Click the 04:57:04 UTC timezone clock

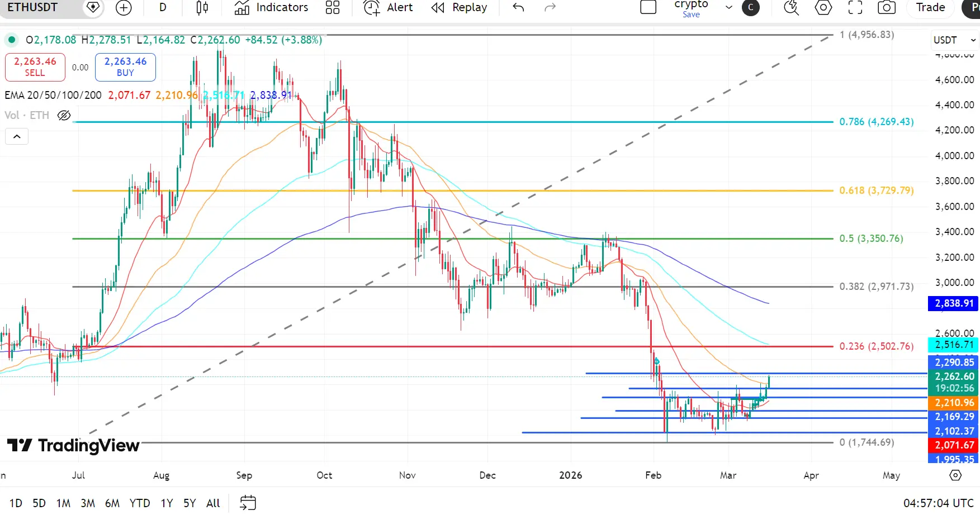tap(939, 503)
